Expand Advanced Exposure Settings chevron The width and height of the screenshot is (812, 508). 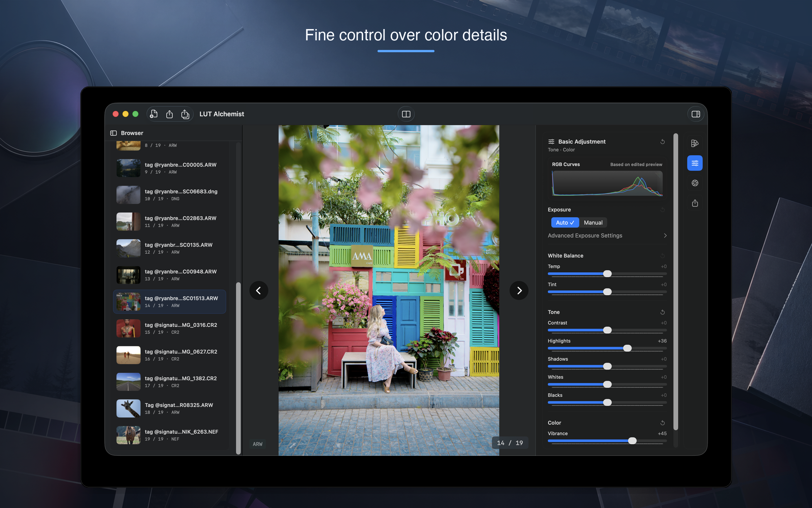tap(665, 236)
